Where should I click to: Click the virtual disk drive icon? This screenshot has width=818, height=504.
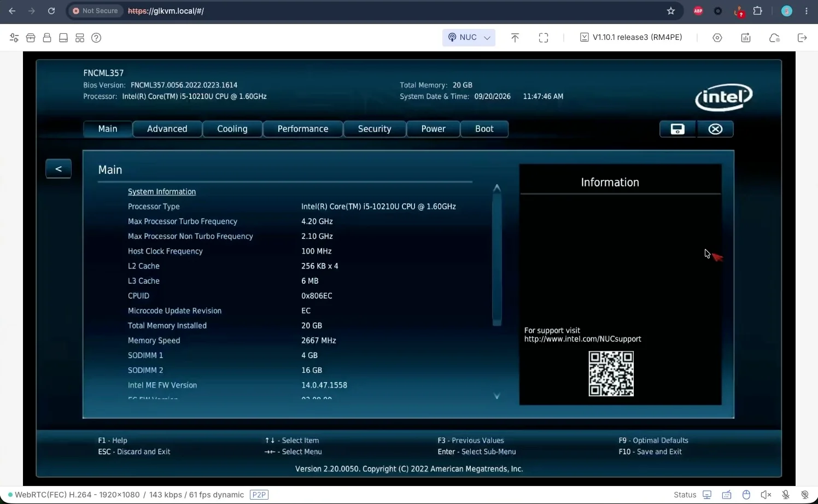[63, 38]
